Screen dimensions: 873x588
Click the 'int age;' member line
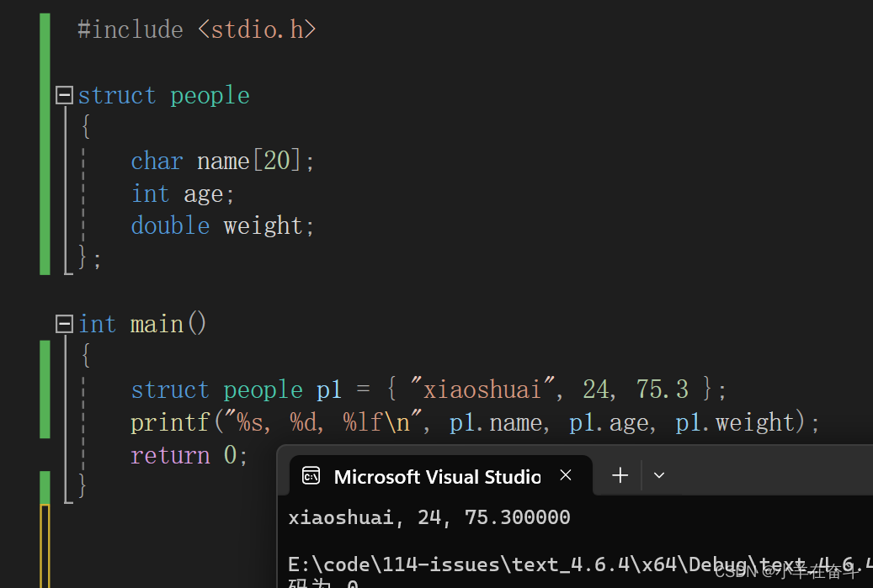click(183, 194)
